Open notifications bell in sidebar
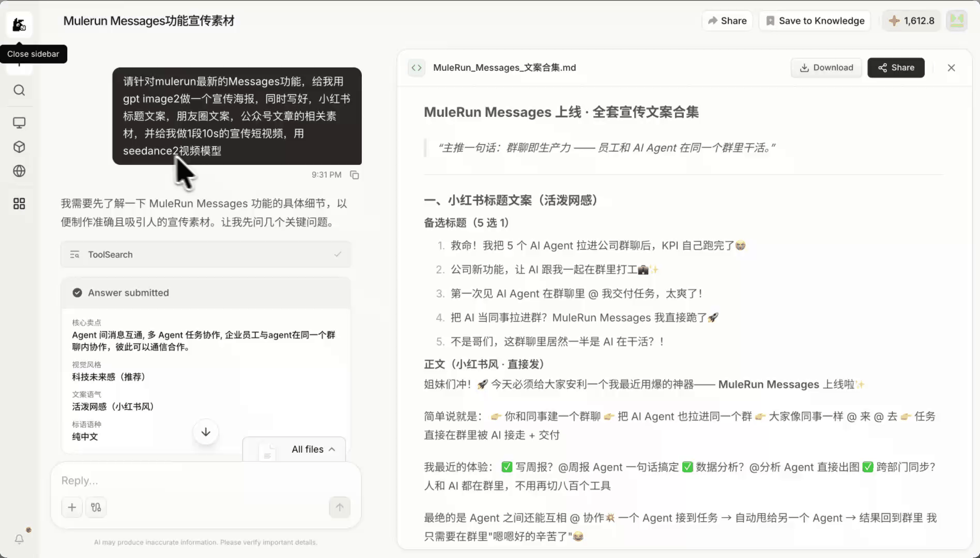Screen dimensions: 980x558 coord(19,539)
